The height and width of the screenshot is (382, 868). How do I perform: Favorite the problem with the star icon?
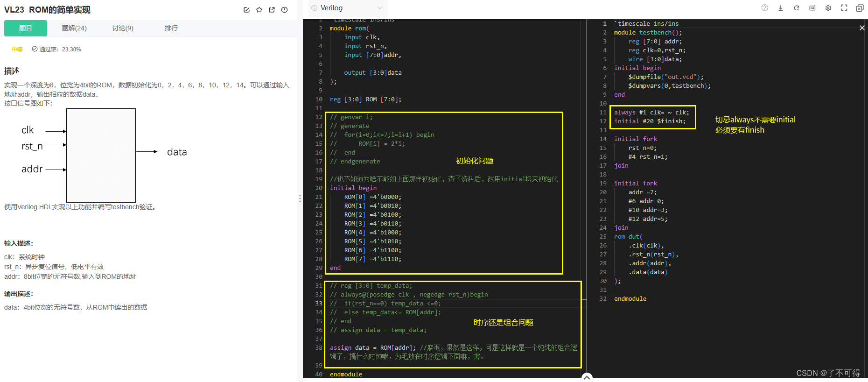click(259, 10)
